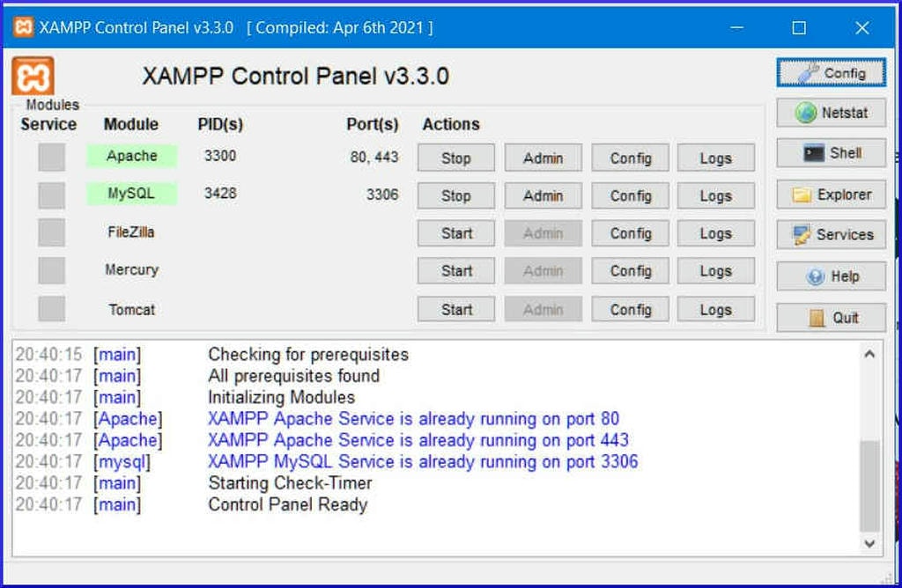Image resolution: width=902 pixels, height=588 pixels.
Task: Open Netstat with globe icon
Action: pyautogui.click(x=831, y=113)
